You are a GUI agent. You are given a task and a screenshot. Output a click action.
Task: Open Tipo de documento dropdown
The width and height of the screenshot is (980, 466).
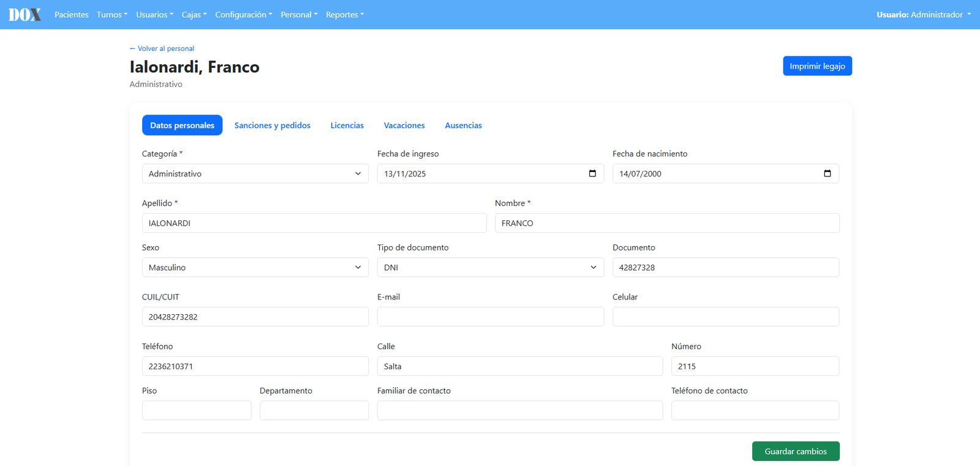tap(491, 267)
